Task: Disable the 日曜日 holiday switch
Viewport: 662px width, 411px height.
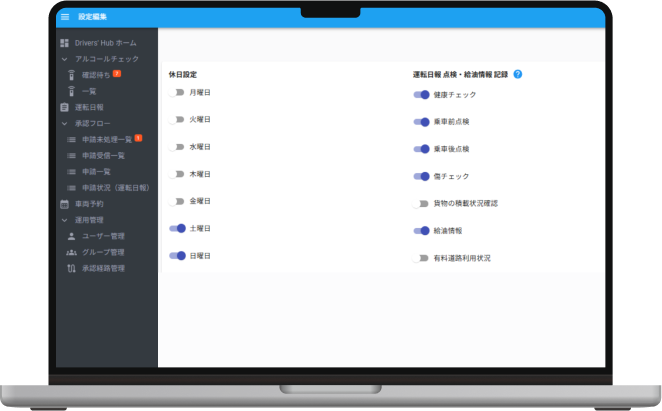Action: 177,256
